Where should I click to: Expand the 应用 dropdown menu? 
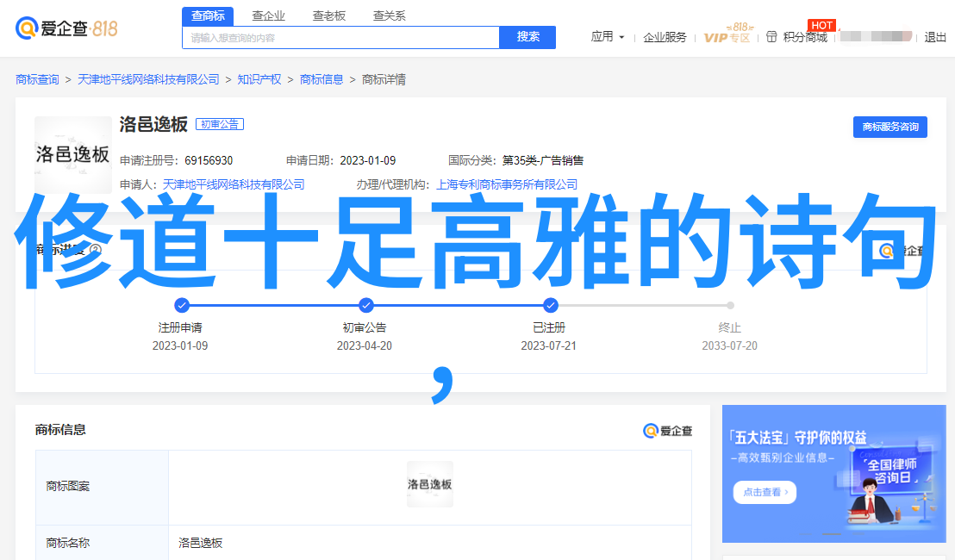pos(608,37)
